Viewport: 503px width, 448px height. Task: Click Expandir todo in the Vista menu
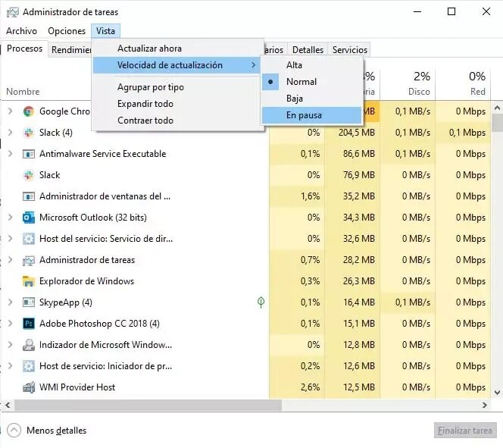click(177, 104)
